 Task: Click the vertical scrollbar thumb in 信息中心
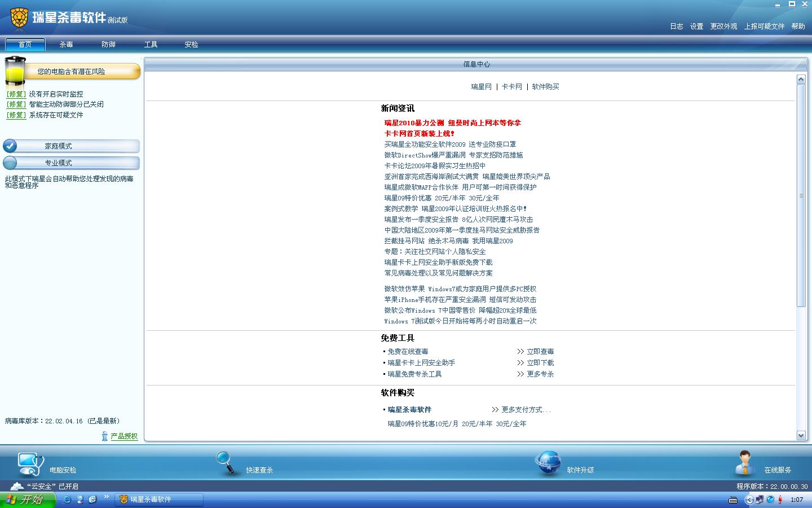(x=801, y=196)
